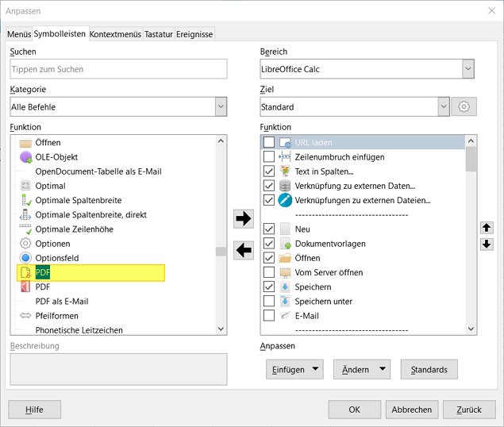Screen dimensions: 504x427
Task: Click the Optimale Spaltenbreite, direkt icon
Action: click(x=25, y=214)
